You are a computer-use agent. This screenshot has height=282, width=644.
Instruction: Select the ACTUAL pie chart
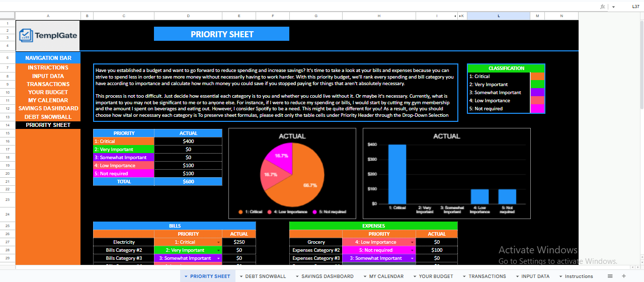click(x=292, y=173)
